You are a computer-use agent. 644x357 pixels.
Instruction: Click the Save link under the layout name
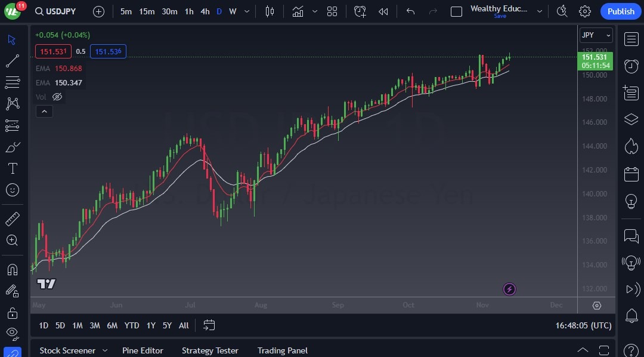pos(500,16)
